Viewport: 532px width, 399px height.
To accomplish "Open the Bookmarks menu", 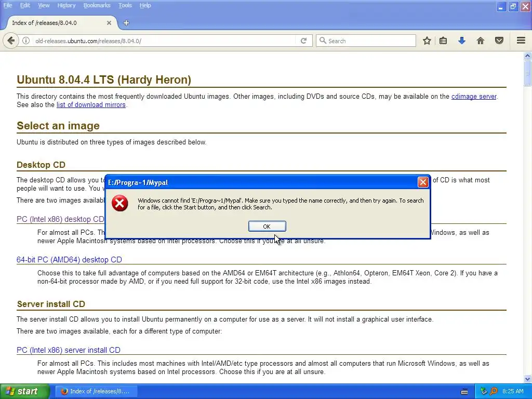I will 97,5.
